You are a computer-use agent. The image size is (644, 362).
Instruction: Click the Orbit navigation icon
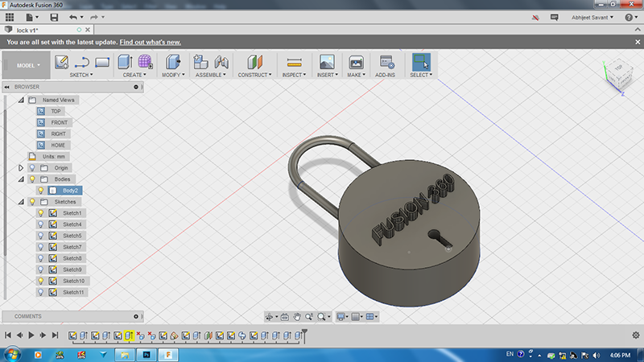click(x=269, y=316)
